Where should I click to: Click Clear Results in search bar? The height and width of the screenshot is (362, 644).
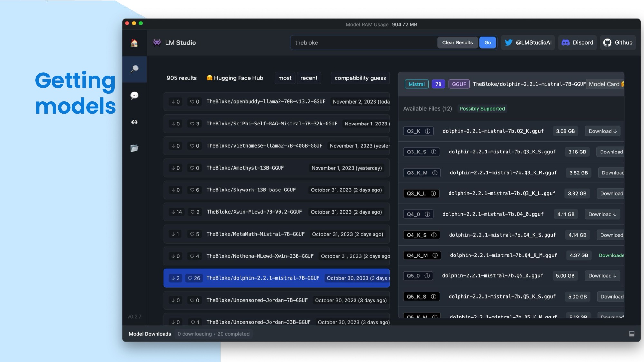point(457,42)
